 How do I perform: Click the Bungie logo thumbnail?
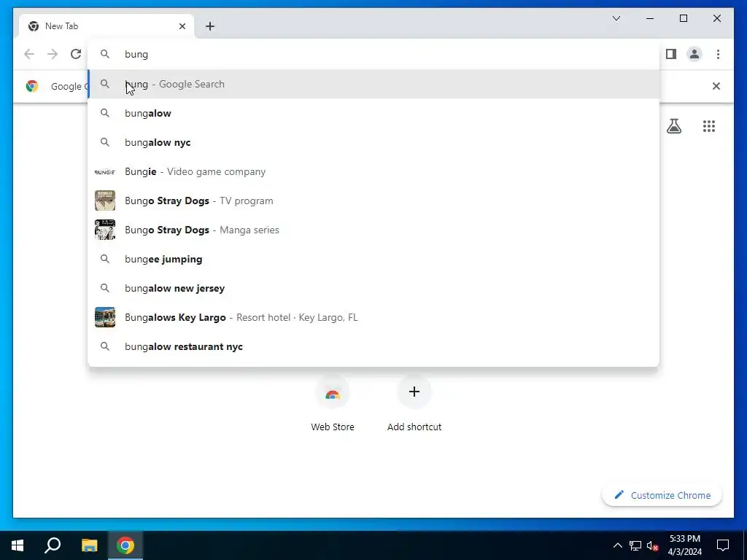point(105,172)
